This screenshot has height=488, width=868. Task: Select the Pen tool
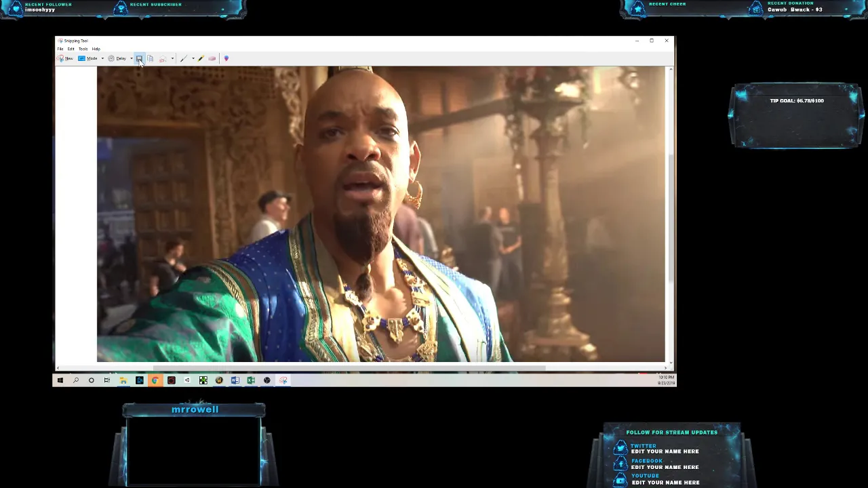184,58
